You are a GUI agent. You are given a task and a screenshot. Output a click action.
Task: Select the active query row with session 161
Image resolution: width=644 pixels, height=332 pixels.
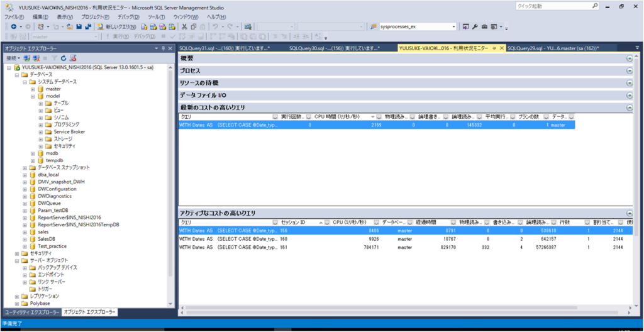[x=406, y=247]
